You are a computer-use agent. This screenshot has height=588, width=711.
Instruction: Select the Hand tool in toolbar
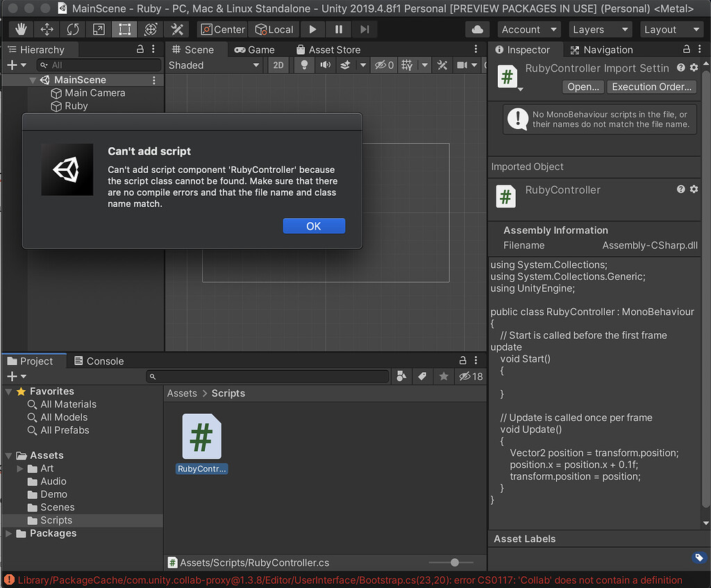21,29
